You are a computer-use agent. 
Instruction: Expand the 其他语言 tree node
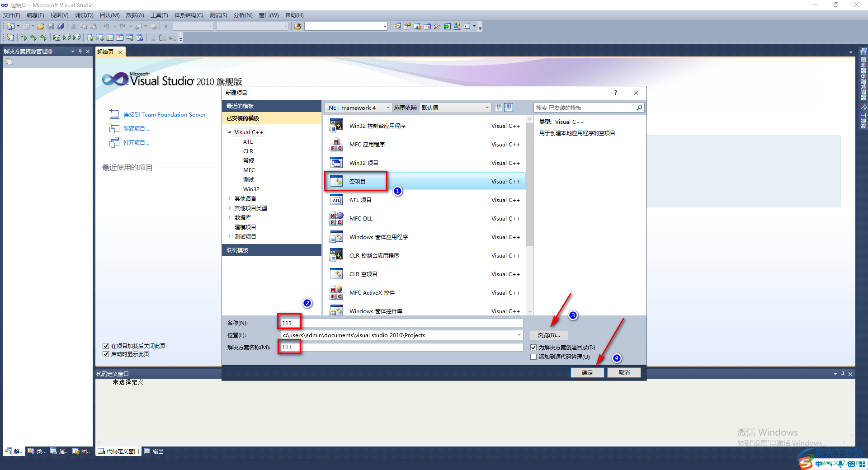[x=230, y=198]
